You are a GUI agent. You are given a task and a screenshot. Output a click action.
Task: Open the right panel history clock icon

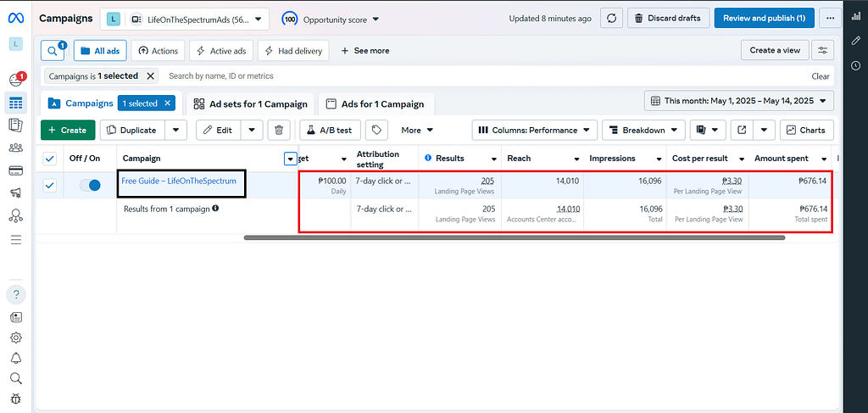coord(856,65)
